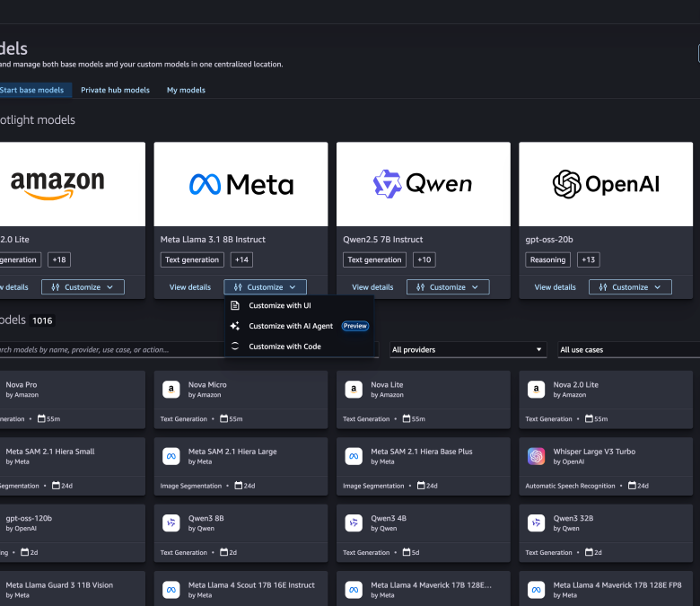Click the Qwen icon on Qwen3 8B card

pos(171,523)
